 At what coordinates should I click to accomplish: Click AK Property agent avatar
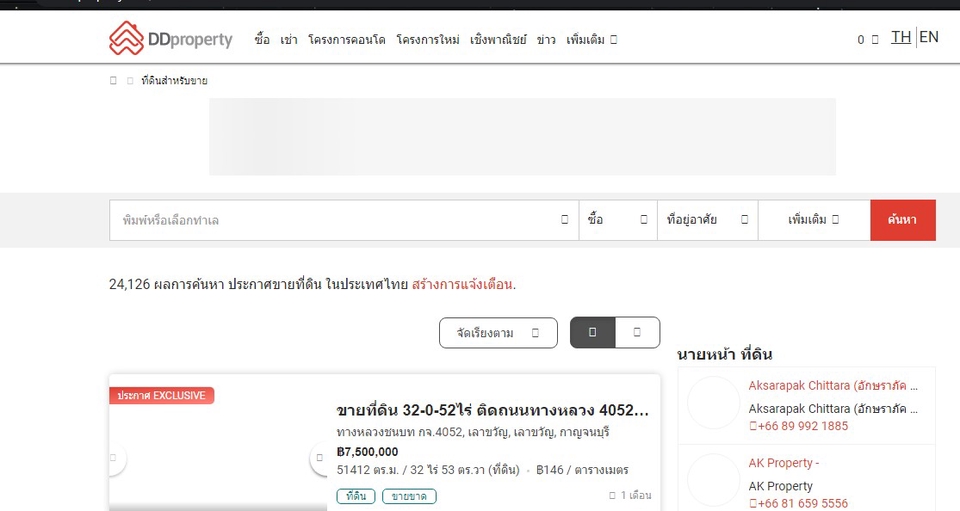coord(713,480)
